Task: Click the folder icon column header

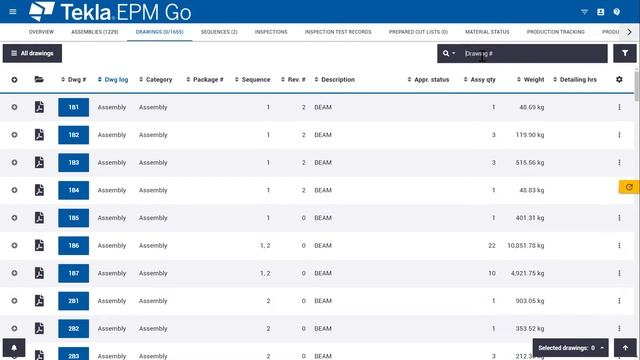Action: click(x=39, y=80)
